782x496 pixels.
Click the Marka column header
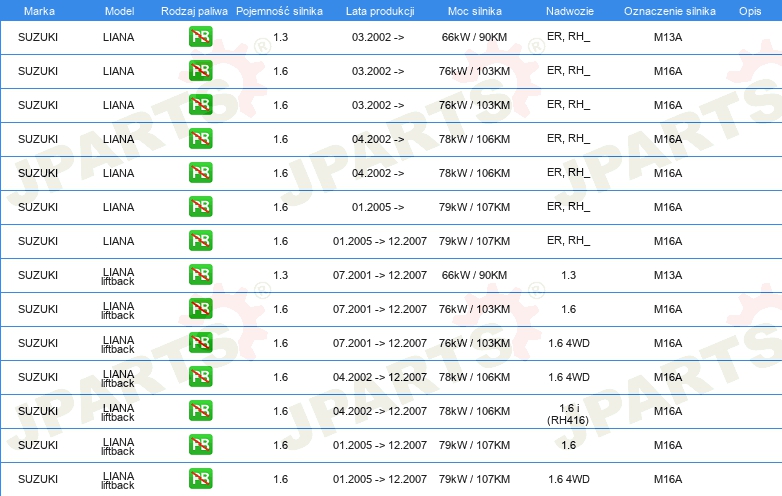[39, 11]
